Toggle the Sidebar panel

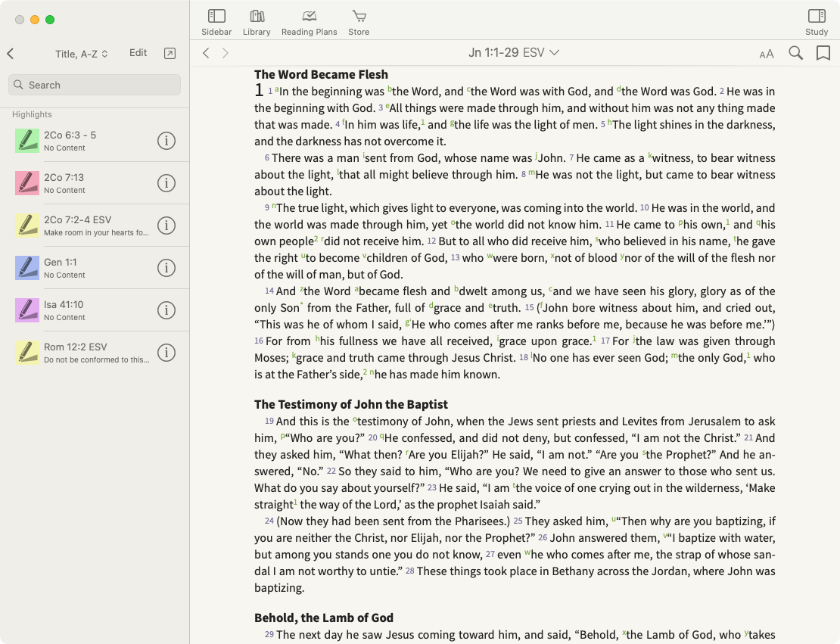[x=216, y=22]
